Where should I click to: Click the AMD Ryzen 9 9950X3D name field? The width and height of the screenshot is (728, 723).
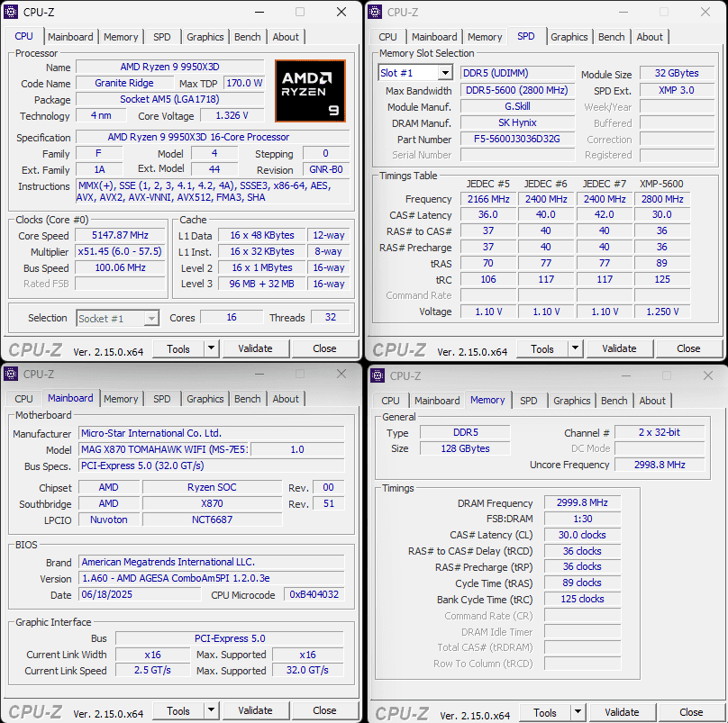(x=170, y=67)
